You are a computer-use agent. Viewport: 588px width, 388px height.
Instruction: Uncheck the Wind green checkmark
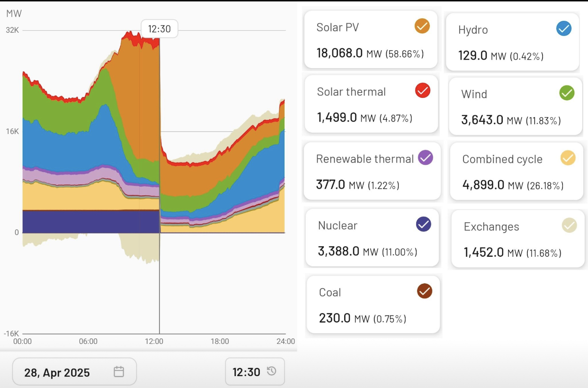pyautogui.click(x=567, y=93)
